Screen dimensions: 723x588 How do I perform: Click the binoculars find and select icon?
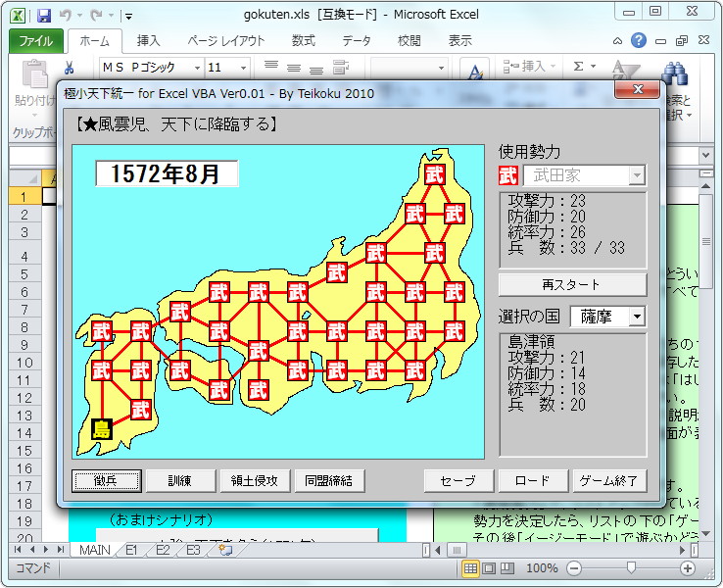click(675, 73)
